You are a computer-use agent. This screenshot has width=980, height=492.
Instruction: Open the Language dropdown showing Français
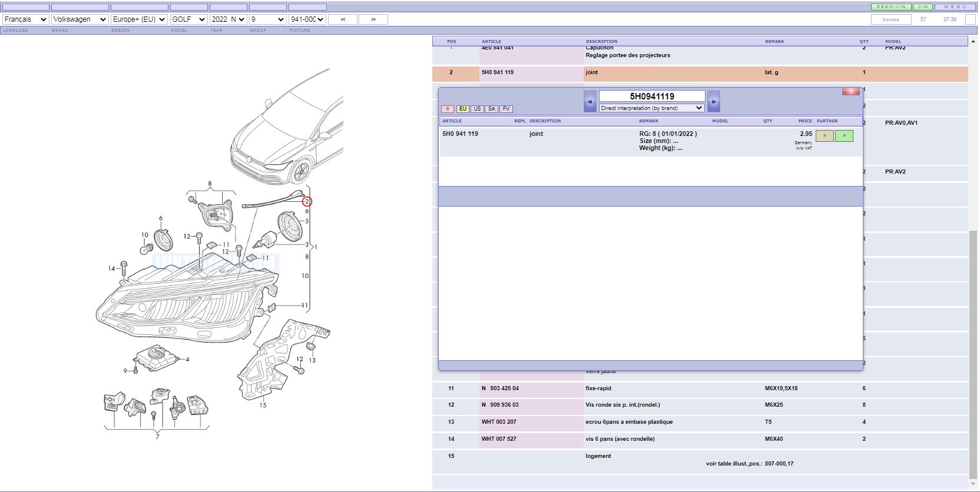pos(25,19)
